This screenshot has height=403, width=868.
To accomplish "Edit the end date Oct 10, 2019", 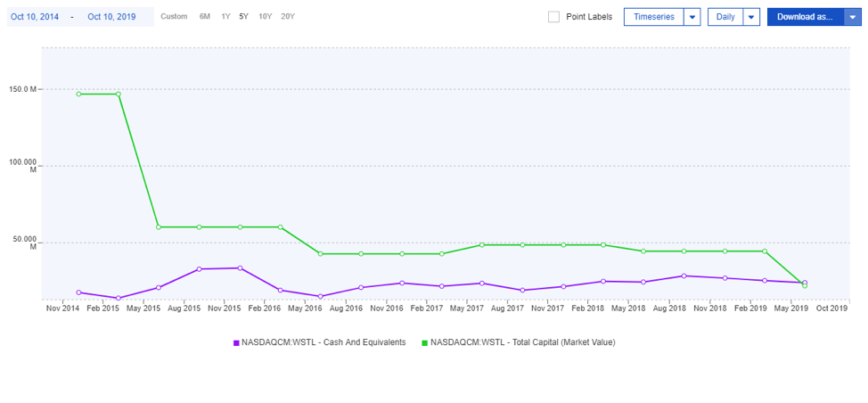I will (x=111, y=17).
